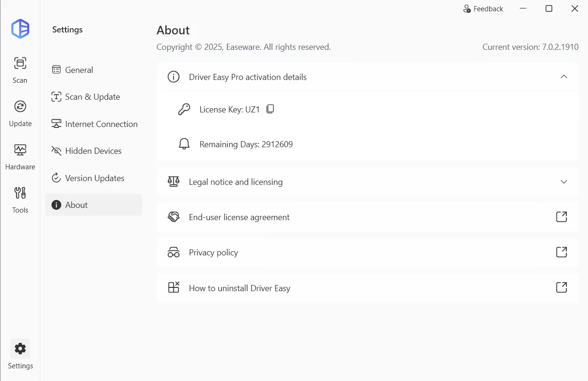This screenshot has height=381, width=588.
Task: Click the info icon beside activation details
Action: 174,77
